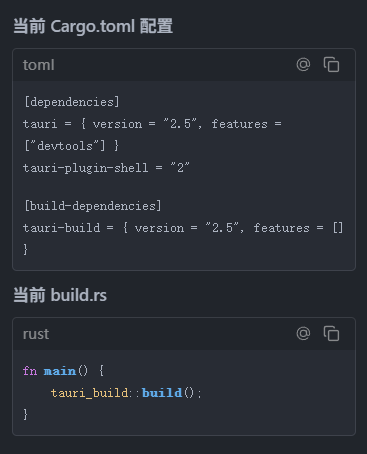The image size is (367, 454).
Task: Click the toml language label
Action: tap(39, 65)
